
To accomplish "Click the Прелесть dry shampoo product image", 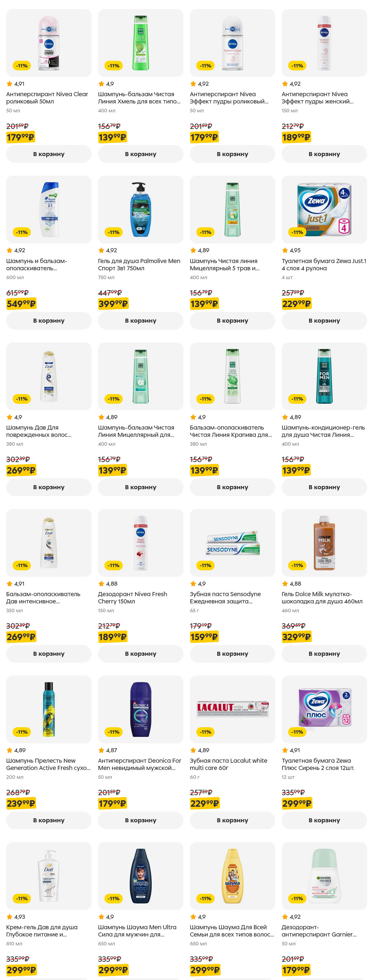I will click(49, 709).
